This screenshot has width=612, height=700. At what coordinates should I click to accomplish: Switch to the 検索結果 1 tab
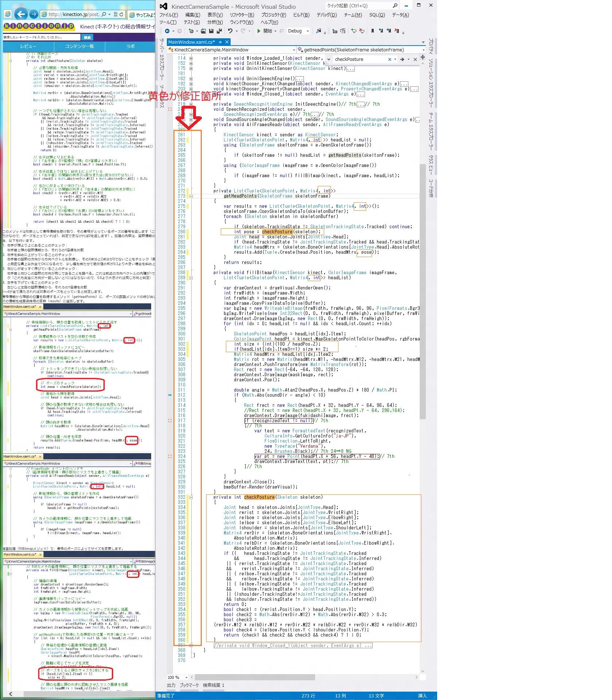point(213,685)
